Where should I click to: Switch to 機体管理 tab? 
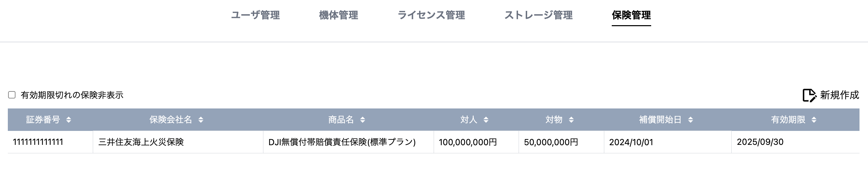338,15
